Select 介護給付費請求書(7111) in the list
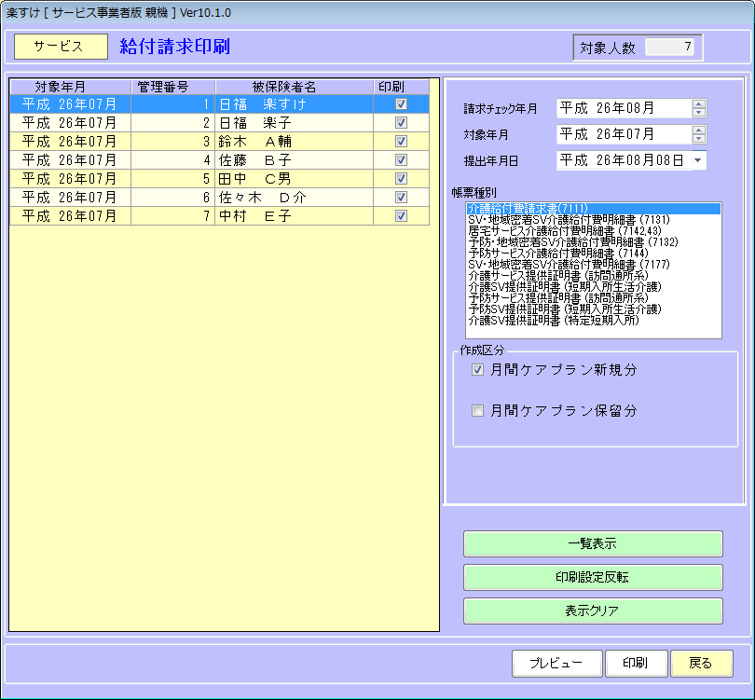Image resolution: width=755 pixels, height=700 pixels. point(593,209)
